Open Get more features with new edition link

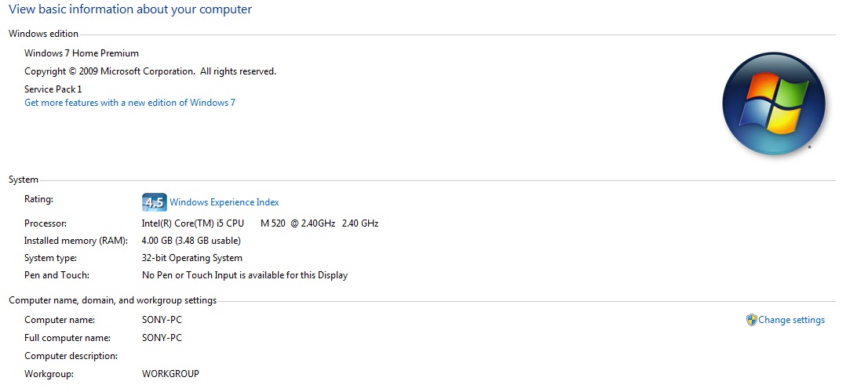point(129,103)
